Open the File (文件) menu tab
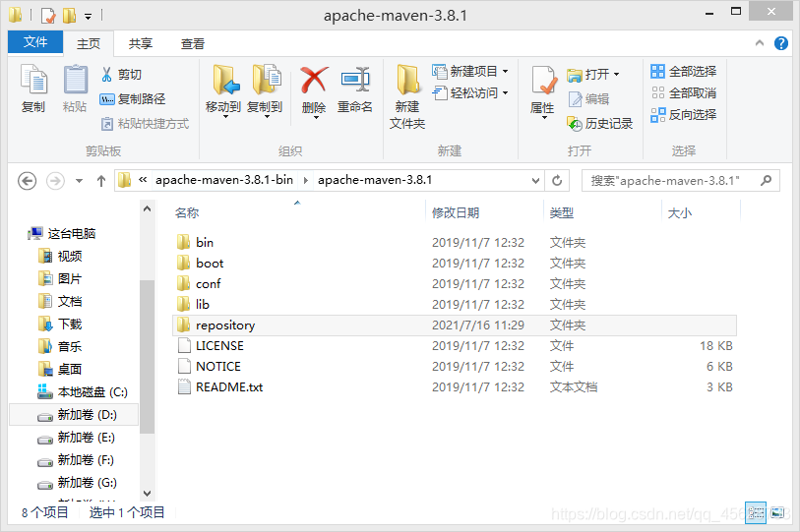The width and height of the screenshot is (800, 532). (35, 42)
